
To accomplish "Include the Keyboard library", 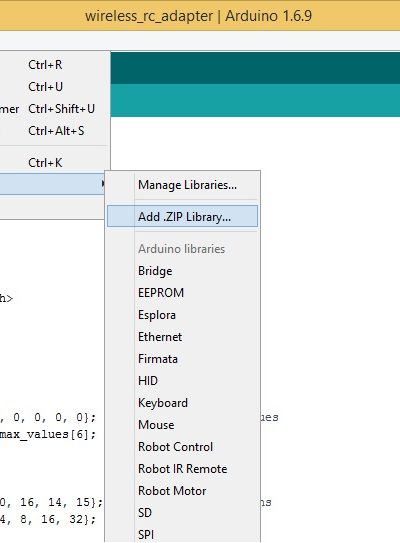I will coord(182,403).
